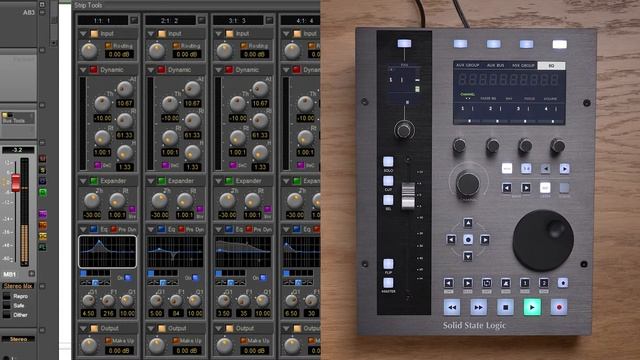Toggle the Input enable button on strip 1

click(x=94, y=33)
